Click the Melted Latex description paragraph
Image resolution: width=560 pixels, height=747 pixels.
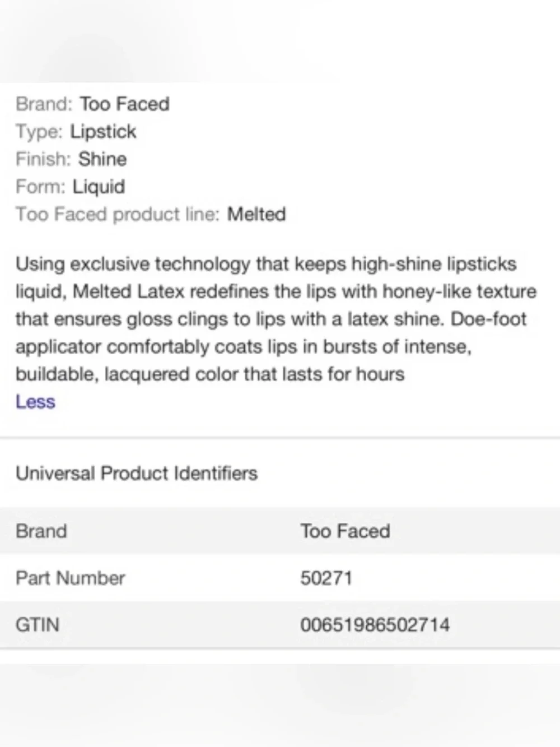[276, 319]
